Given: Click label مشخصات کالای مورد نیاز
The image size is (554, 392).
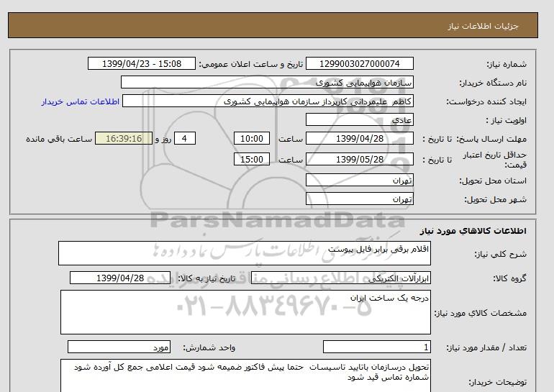Looking at the screenshot, I should (481, 313).
